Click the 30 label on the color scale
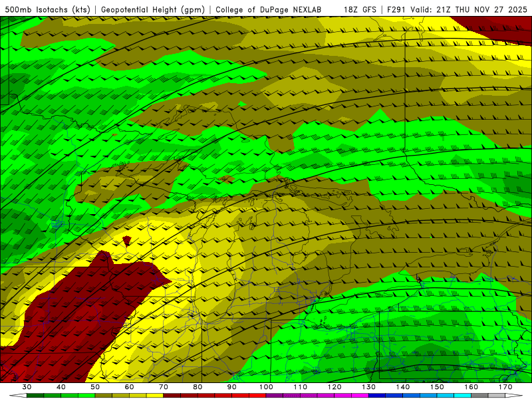The image size is (532, 399). 27,387
